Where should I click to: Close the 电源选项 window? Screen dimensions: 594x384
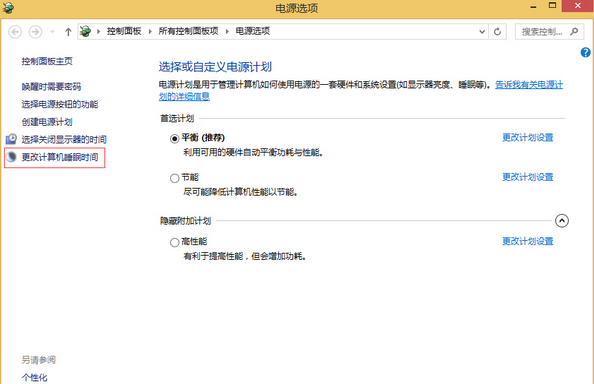point(578,6)
